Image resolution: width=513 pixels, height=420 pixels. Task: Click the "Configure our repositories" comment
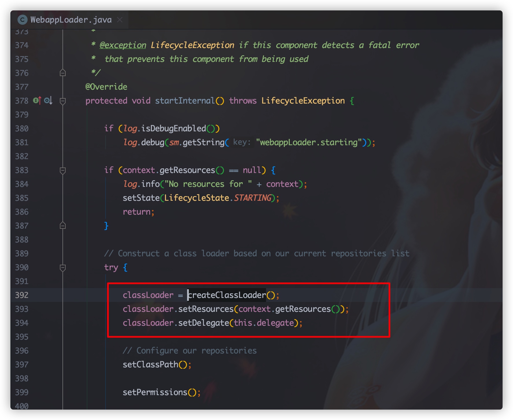190,351
